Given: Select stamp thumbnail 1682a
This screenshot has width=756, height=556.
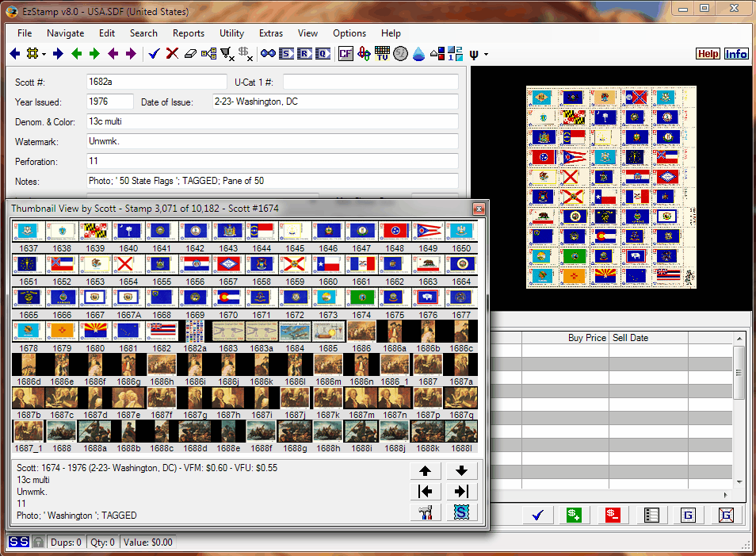Looking at the screenshot, I should tap(194, 332).
